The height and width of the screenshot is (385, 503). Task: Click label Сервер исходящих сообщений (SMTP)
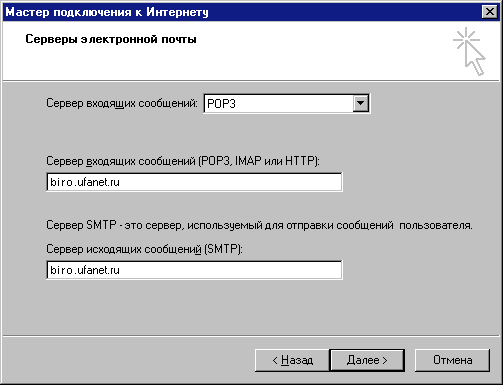pyautogui.click(x=144, y=249)
